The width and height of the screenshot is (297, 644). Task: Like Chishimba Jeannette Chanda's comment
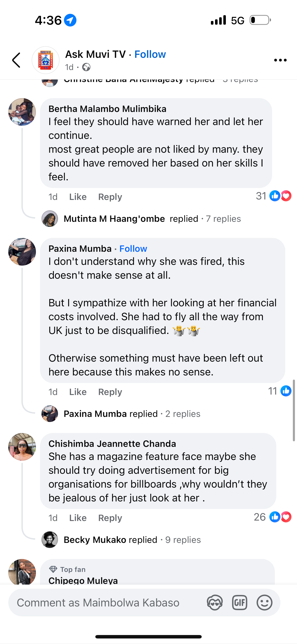click(x=78, y=518)
